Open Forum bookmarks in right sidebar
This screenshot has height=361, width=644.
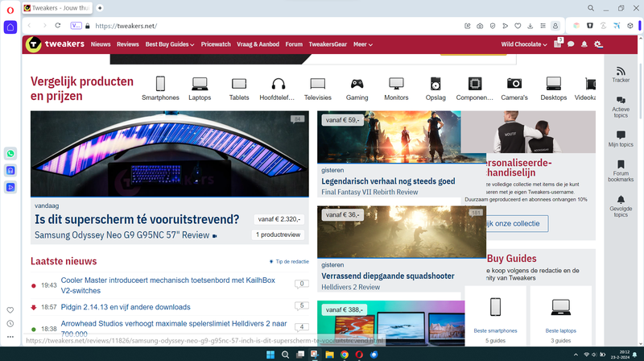(621, 171)
